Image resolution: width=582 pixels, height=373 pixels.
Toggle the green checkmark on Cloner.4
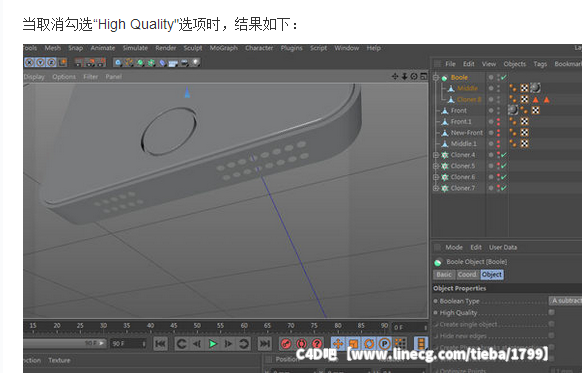coord(503,155)
